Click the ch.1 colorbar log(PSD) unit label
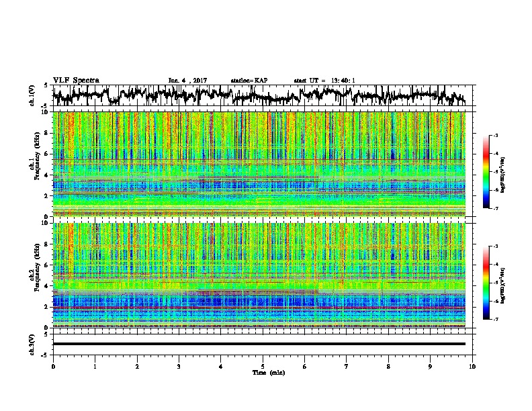The width and height of the screenshot is (532, 411). 503,175
